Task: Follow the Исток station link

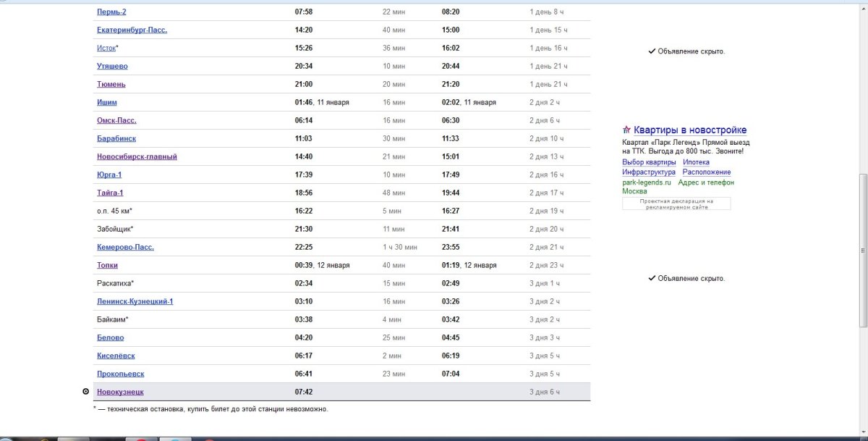Action: click(106, 49)
